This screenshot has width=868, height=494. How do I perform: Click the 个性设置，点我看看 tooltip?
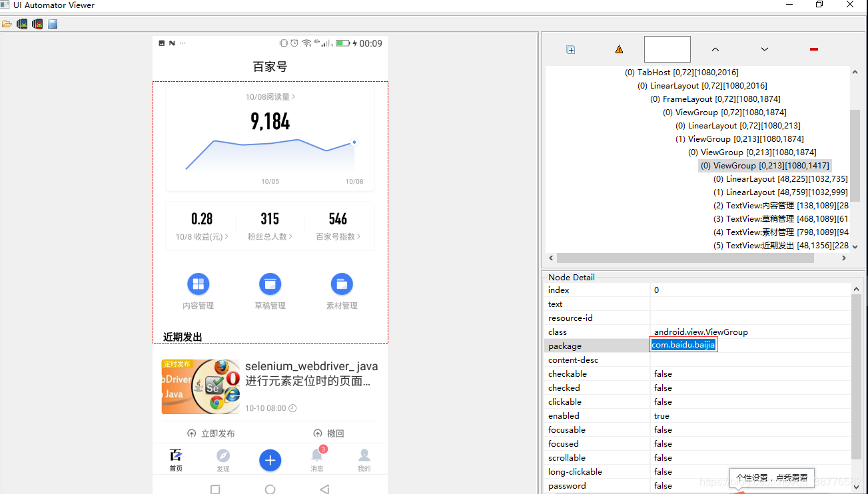(771, 477)
